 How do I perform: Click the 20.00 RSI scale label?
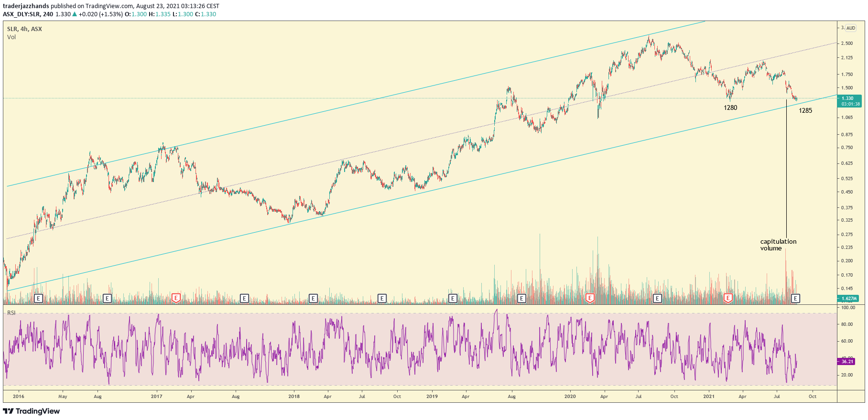(847, 375)
